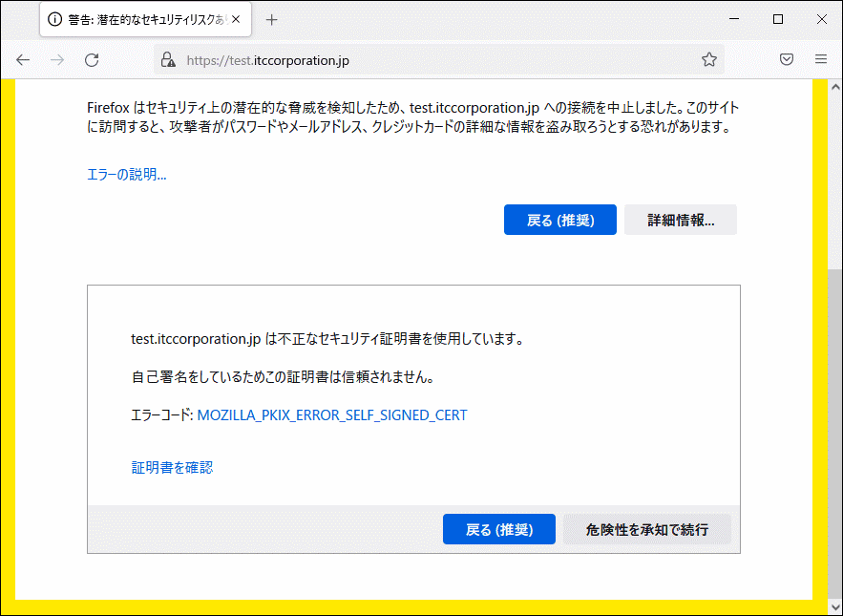
Task: Focus the URL bar showing test.itccorporation.jp
Action: click(x=439, y=60)
